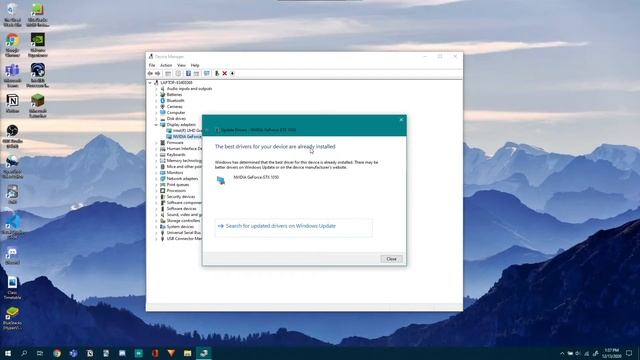
Task: Open Chrome from the taskbar
Action: tap(57, 353)
